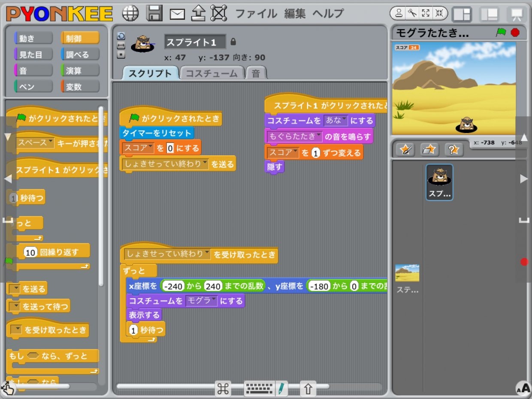
Task: Select the 動き block category
Action: pos(33,38)
